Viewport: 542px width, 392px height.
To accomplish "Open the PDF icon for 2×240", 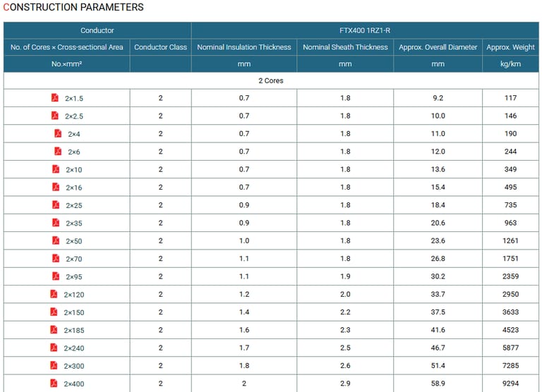I will 54,348.
